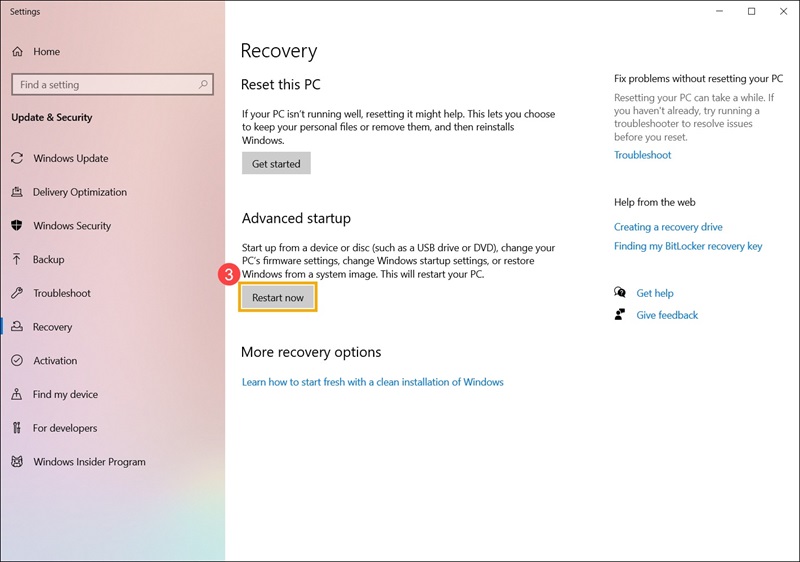Follow the Finding my BitLocker recovery key link
800x562 pixels.
tap(688, 246)
